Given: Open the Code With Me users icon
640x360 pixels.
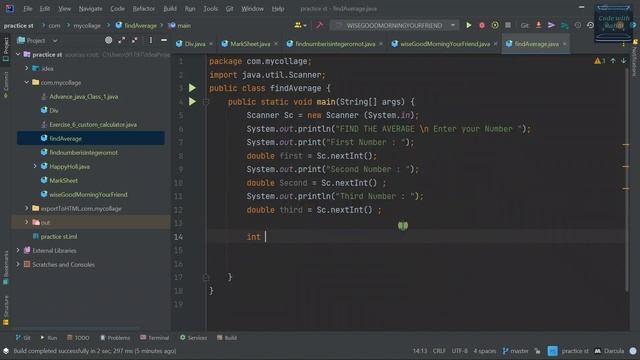Looking at the screenshot, I should 300,25.
